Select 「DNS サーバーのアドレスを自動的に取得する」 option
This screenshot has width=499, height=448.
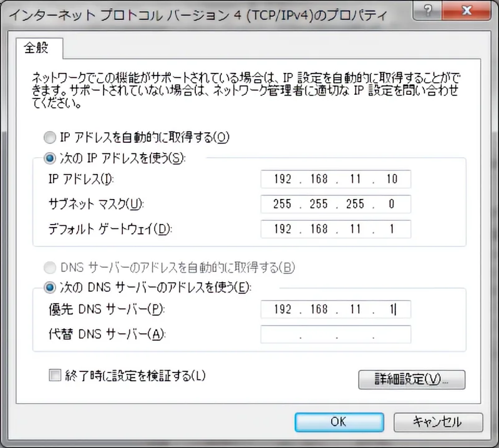click(x=50, y=268)
